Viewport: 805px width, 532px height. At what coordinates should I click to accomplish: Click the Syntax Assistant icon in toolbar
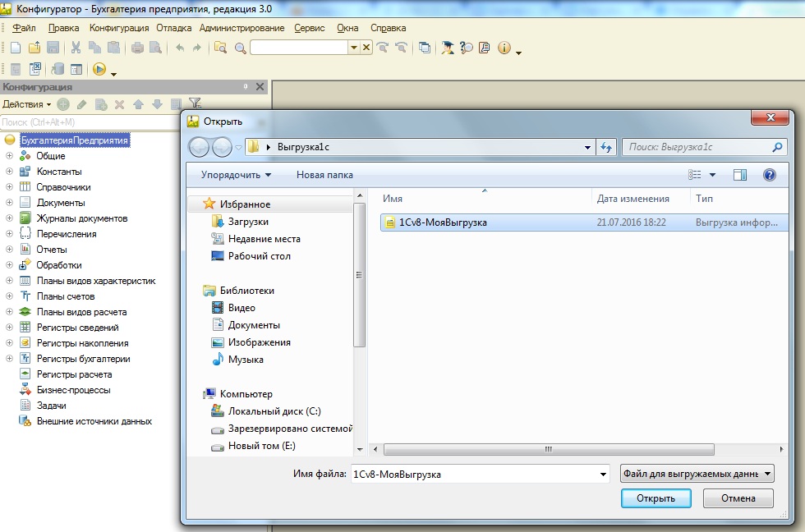coord(448,48)
